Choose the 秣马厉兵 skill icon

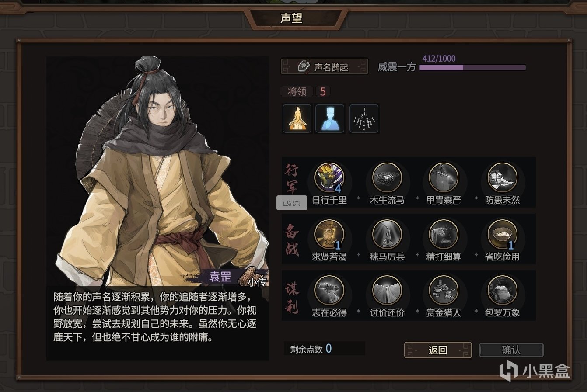coord(387,234)
